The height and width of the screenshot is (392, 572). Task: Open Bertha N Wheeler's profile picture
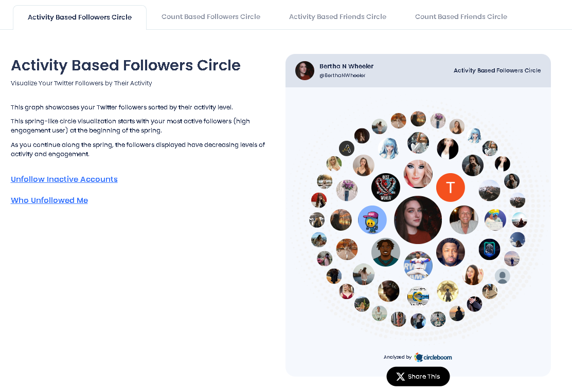pos(305,70)
